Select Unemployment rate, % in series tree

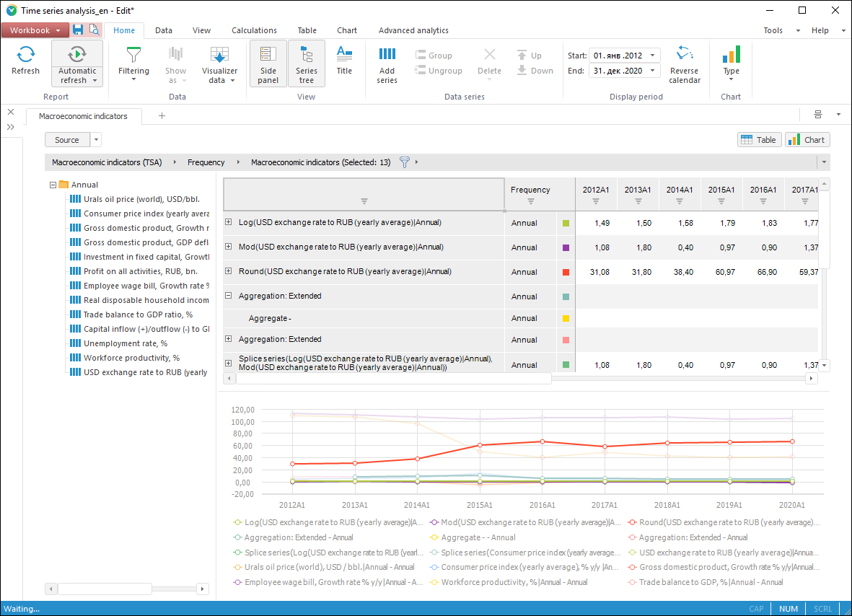pos(125,343)
